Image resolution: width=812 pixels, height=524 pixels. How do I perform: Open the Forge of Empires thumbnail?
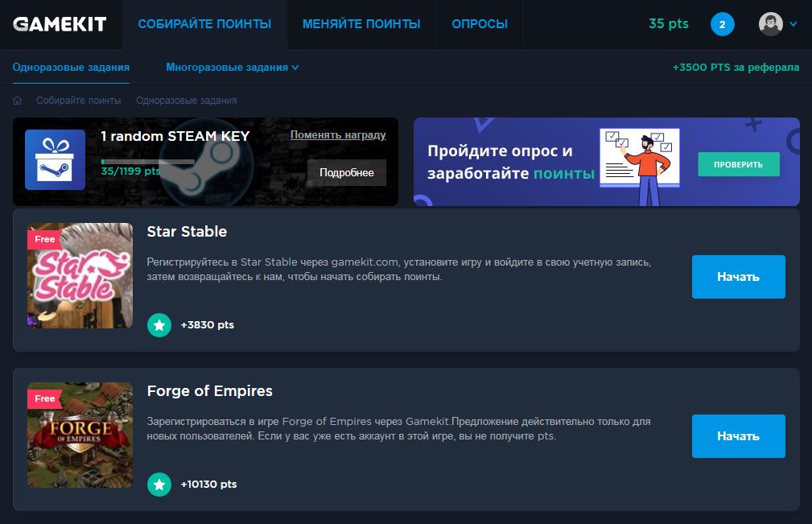coord(80,435)
